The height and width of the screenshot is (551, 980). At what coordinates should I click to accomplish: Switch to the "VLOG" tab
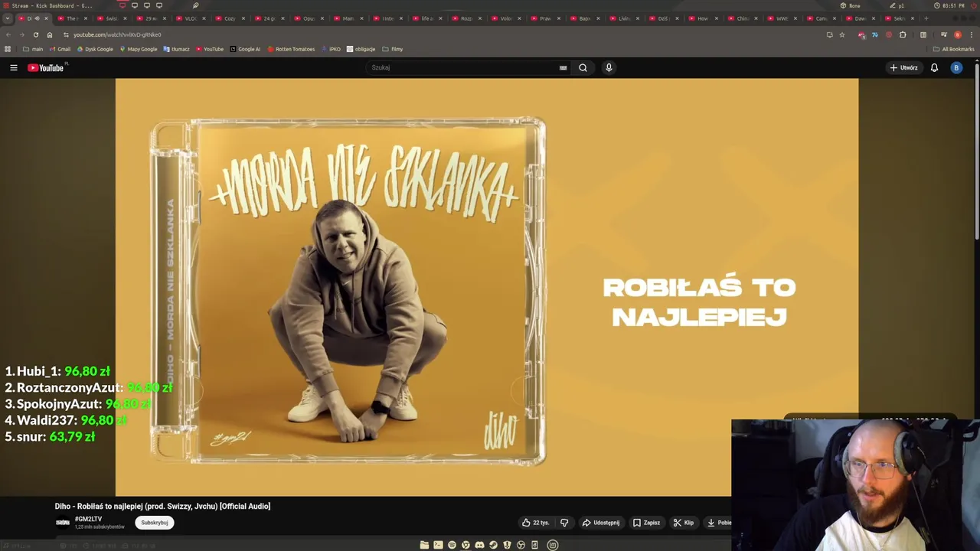[x=190, y=18]
